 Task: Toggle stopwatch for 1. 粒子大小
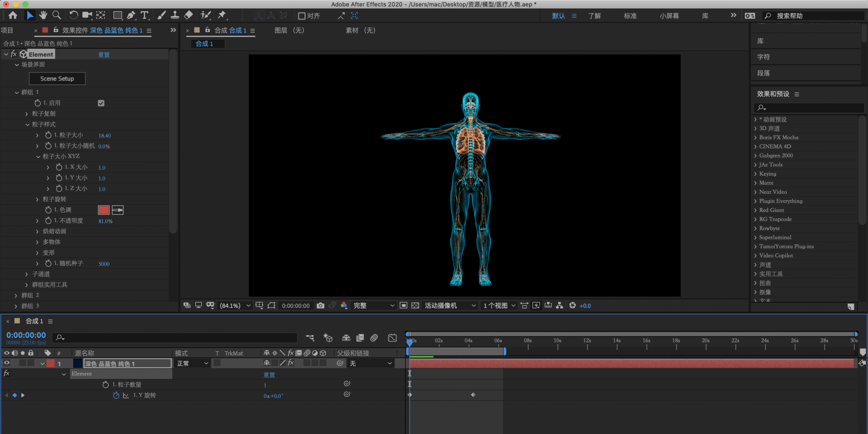point(48,135)
